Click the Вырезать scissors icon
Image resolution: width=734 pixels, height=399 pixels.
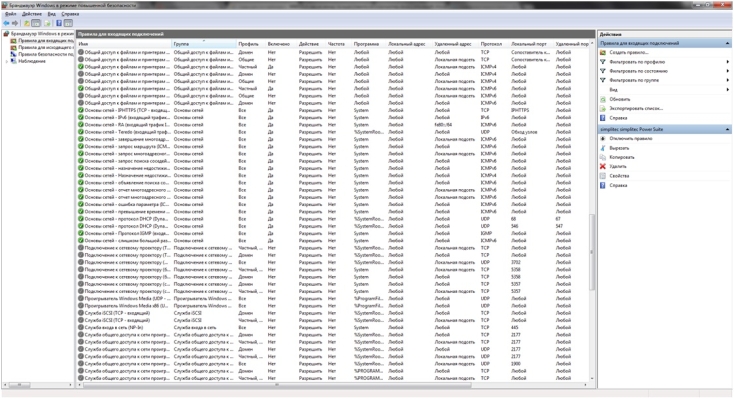pos(603,148)
